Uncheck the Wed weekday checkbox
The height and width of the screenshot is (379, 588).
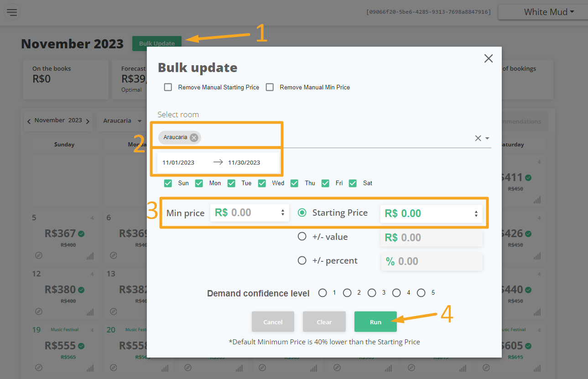(x=261, y=183)
